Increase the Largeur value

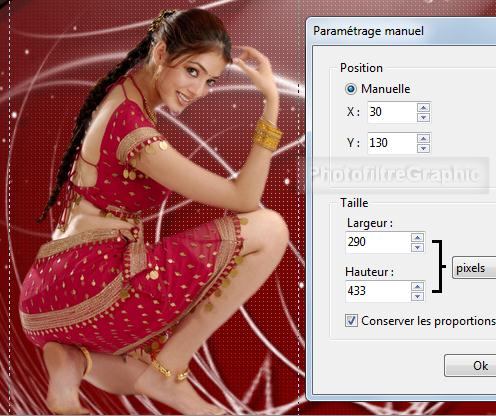click(417, 237)
